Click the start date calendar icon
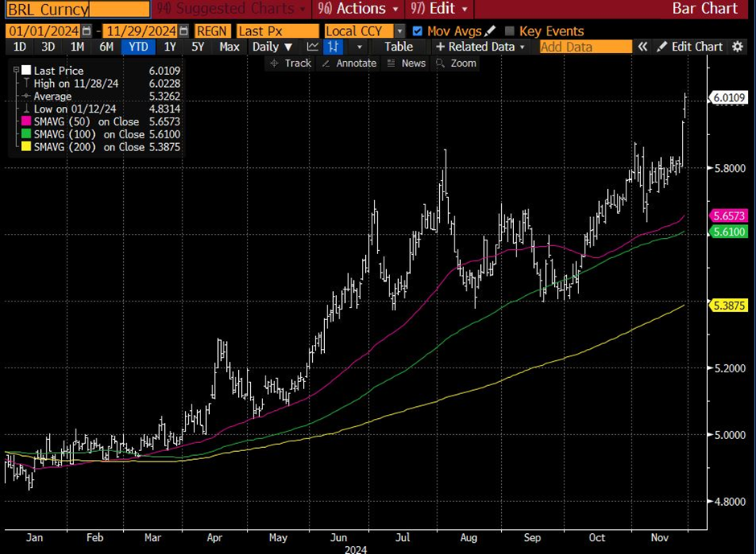756x554 pixels. coord(88,31)
